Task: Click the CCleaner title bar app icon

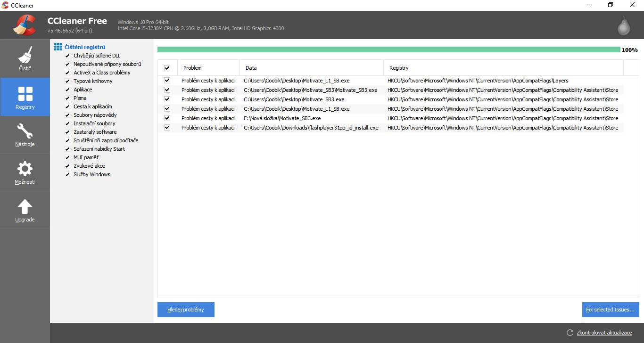Action: [x=5, y=5]
